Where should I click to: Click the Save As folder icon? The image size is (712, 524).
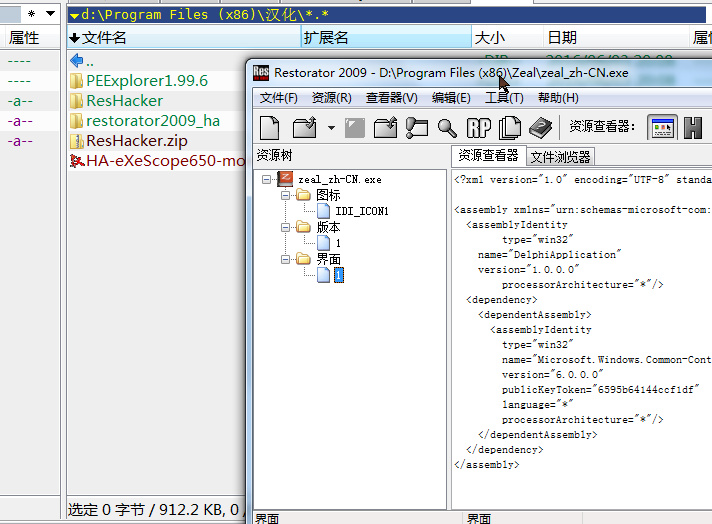pos(386,128)
